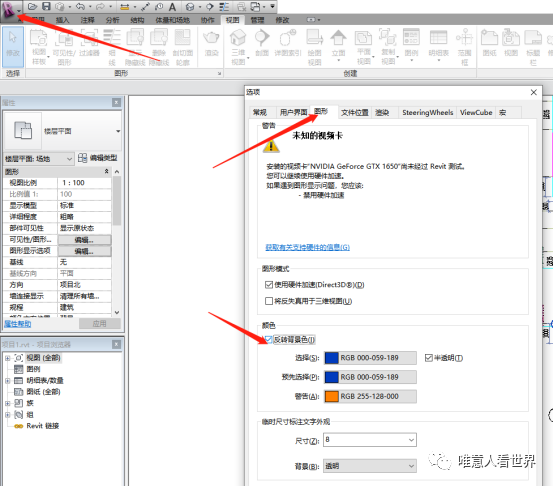The width and height of the screenshot is (553, 486).
Task: Open the 属性帮助 link
Action: click(18, 324)
